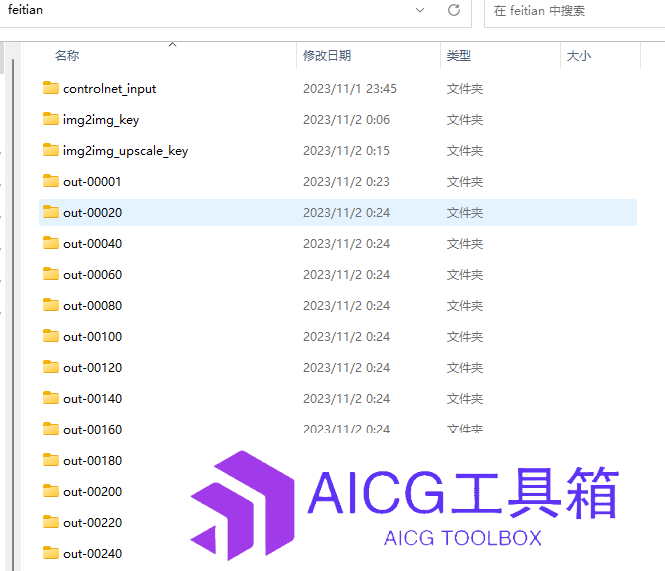Click 文件夹 type in out-00140 row
This screenshot has height=571, width=665.
[465, 398]
